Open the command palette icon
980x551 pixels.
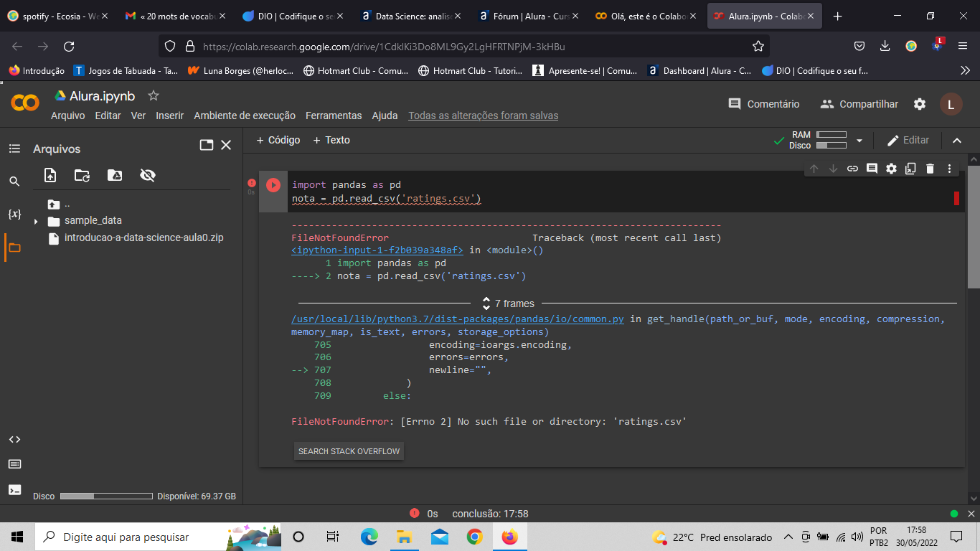[14, 464]
